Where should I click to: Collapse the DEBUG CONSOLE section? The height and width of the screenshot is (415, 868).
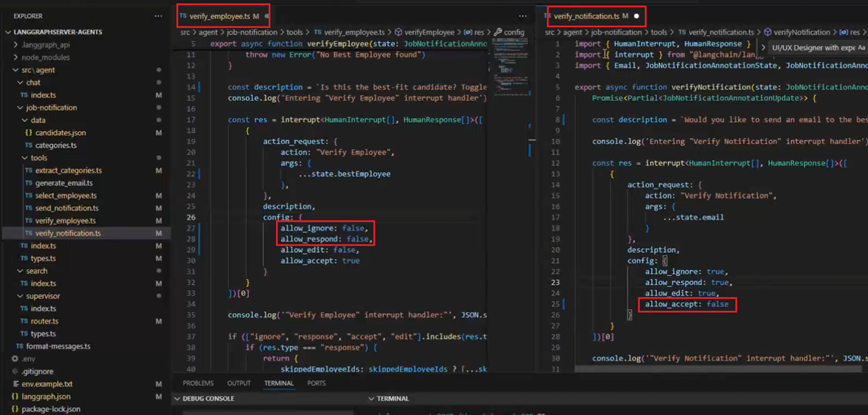[x=177, y=399]
